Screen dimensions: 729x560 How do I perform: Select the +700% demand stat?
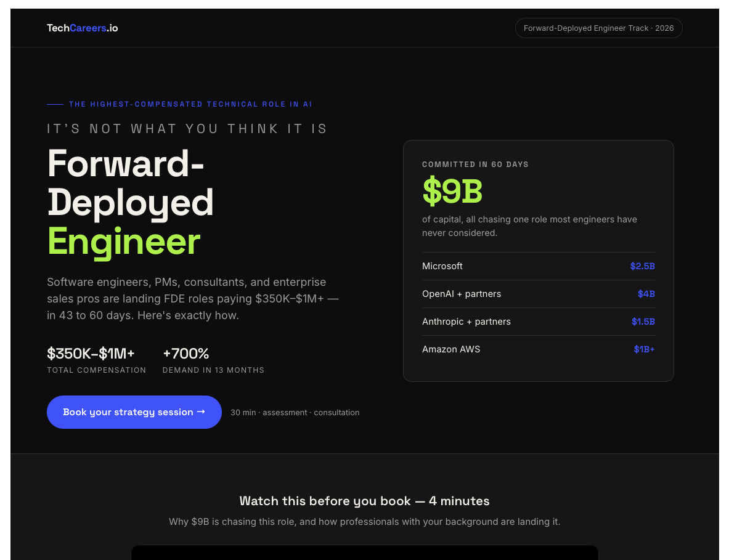pos(185,354)
